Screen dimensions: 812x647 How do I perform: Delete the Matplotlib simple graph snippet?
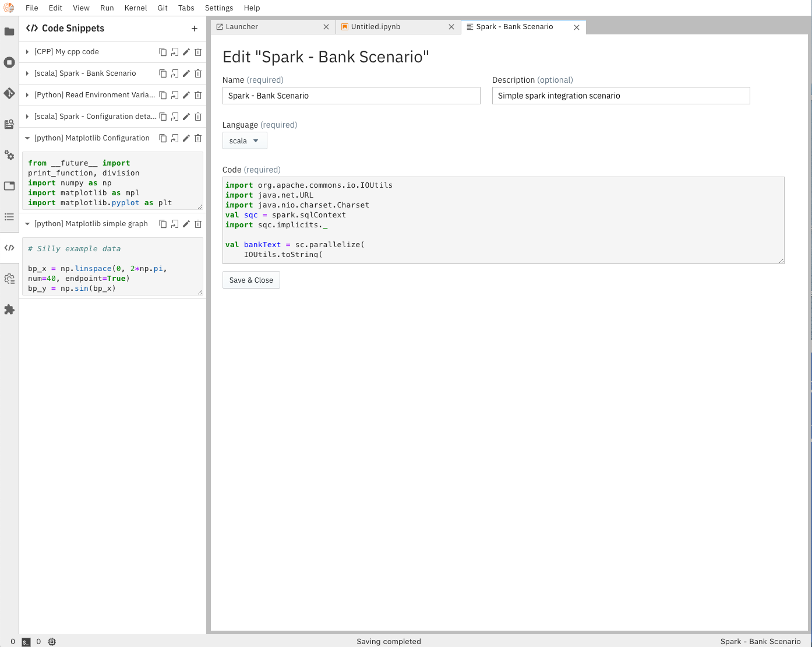pos(198,224)
